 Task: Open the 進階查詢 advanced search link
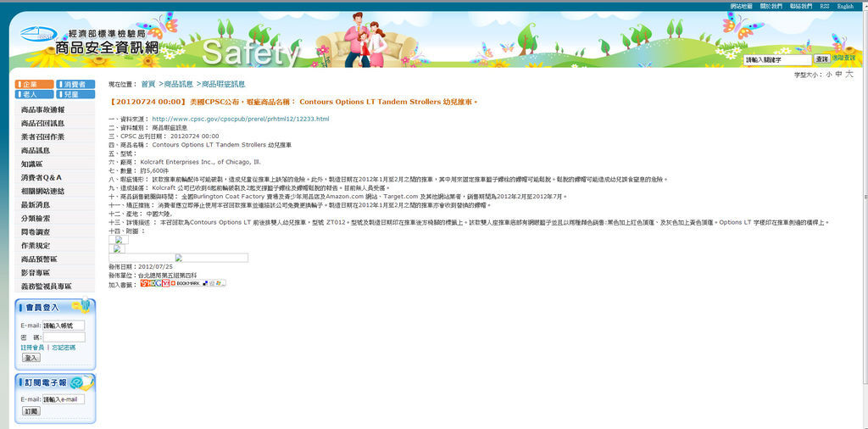pyautogui.click(x=843, y=58)
